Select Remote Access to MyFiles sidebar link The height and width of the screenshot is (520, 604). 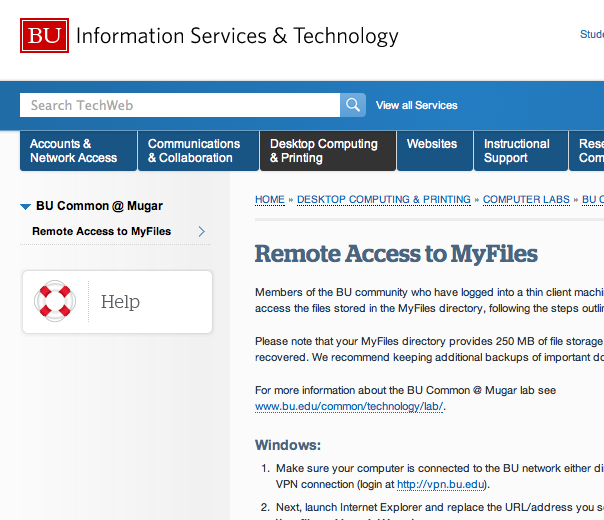(x=101, y=231)
